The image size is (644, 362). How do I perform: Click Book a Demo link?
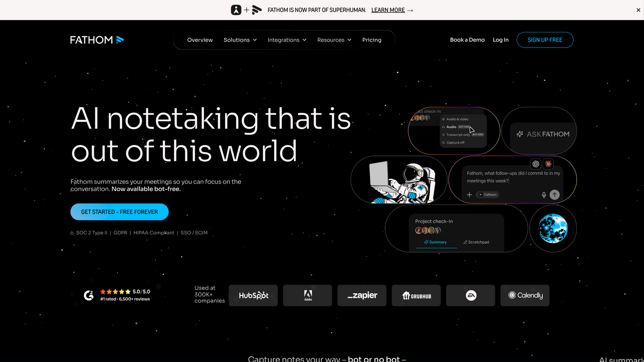coord(467,40)
